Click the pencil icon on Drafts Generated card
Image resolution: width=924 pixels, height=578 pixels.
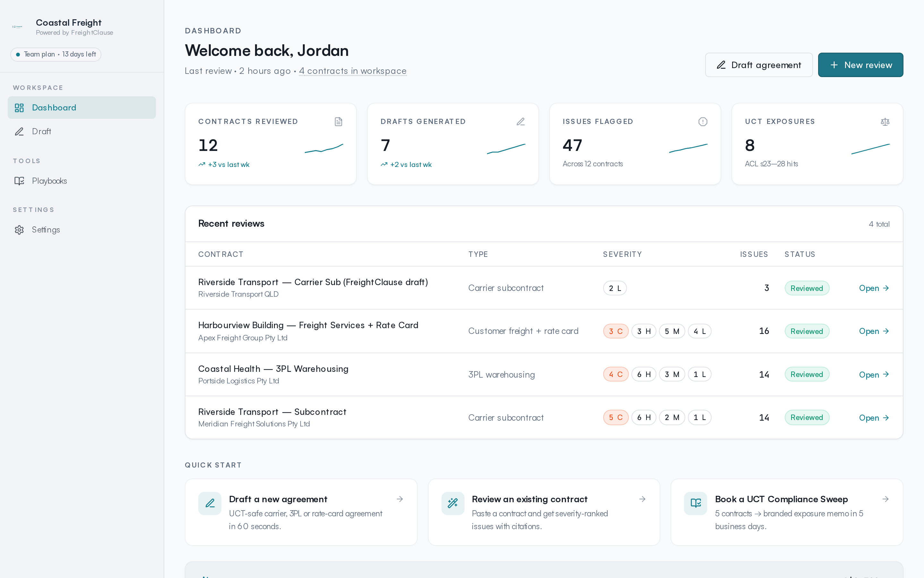coord(520,122)
